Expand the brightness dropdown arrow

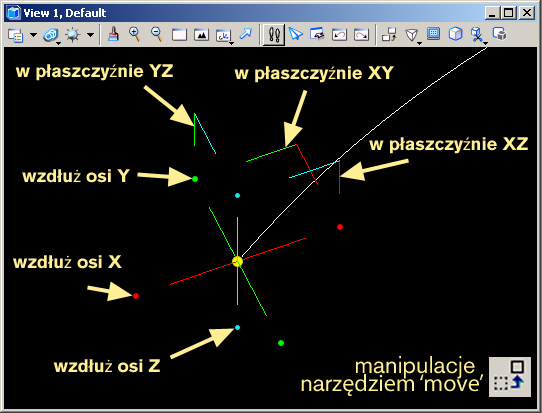pos(90,35)
